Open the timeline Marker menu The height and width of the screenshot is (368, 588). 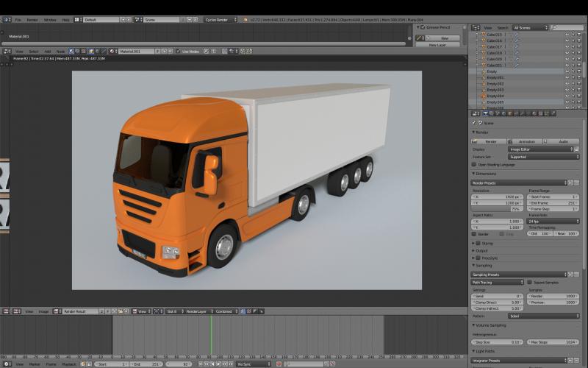coord(35,364)
